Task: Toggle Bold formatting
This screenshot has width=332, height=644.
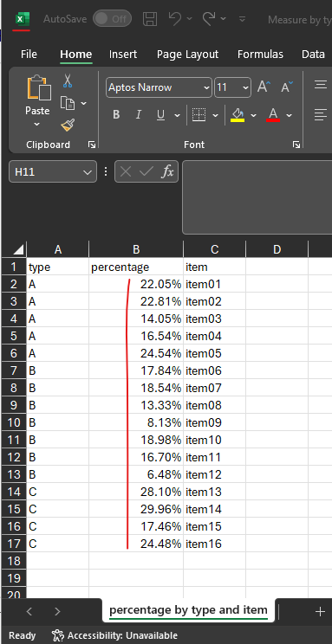Action: [116, 114]
